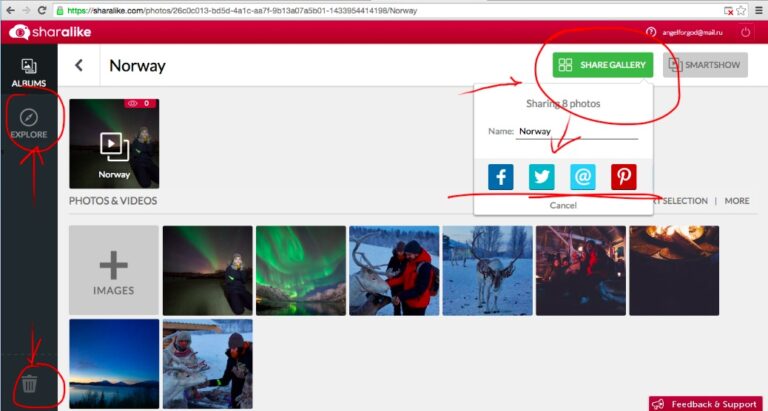Add images using the plus tile
Image resolution: width=768 pixels, height=411 pixels.
pos(114,270)
